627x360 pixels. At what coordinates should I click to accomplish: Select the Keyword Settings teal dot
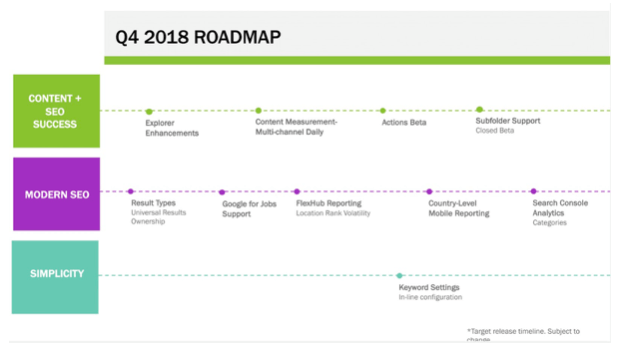[x=399, y=276]
